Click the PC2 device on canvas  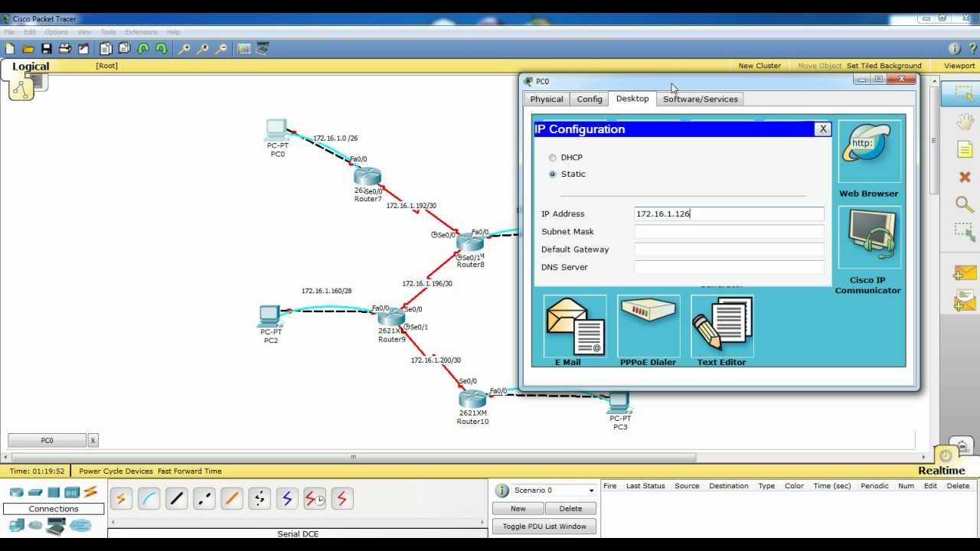(x=269, y=316)
